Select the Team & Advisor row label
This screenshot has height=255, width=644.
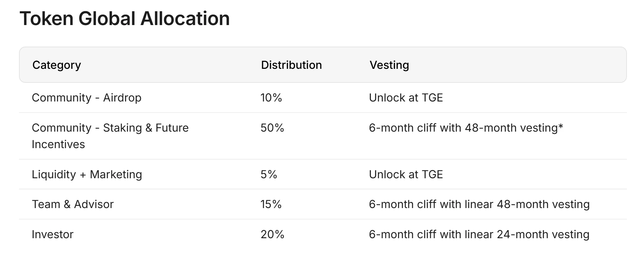(73, 204)
